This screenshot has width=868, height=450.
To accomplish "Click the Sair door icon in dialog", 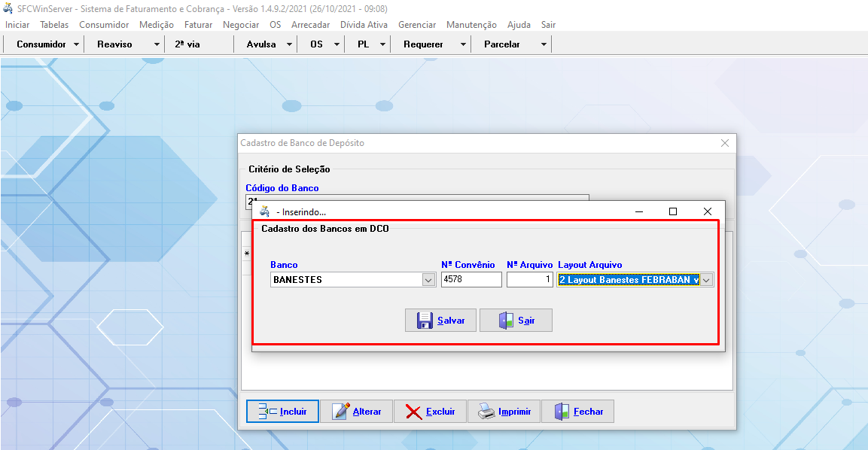I will pos(507,321).
